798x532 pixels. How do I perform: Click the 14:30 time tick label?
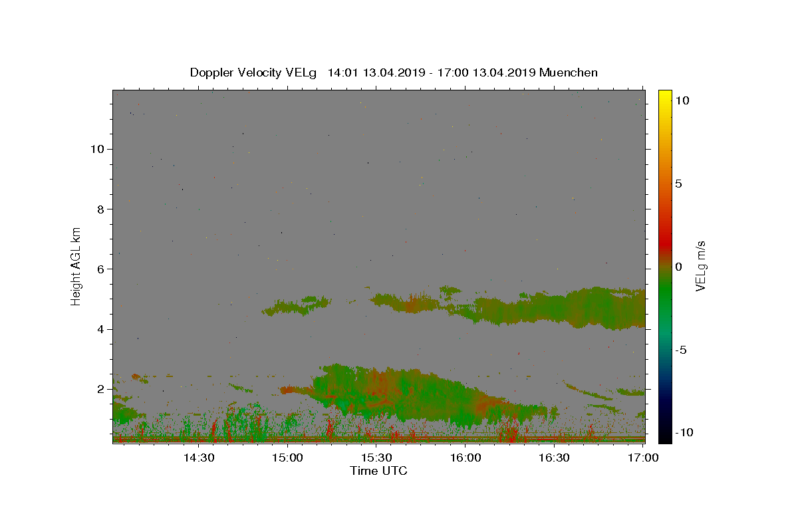[x=199, y=458]
